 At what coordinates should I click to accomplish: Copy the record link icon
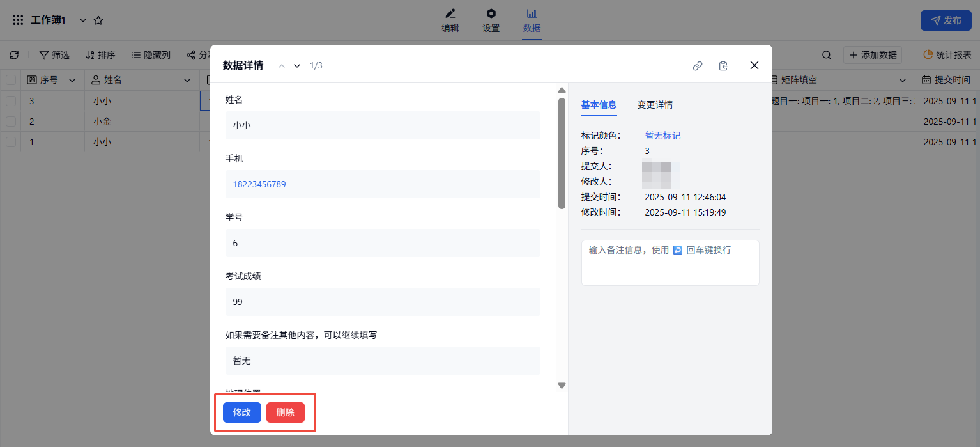[x=698, y=65]
